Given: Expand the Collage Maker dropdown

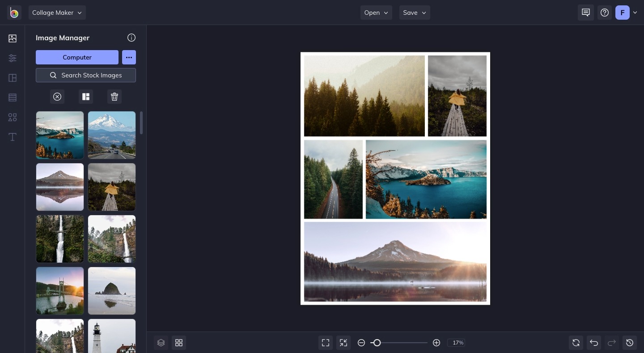Looking at the screenshot, I should pyautogui.click(x=57, y=13).
